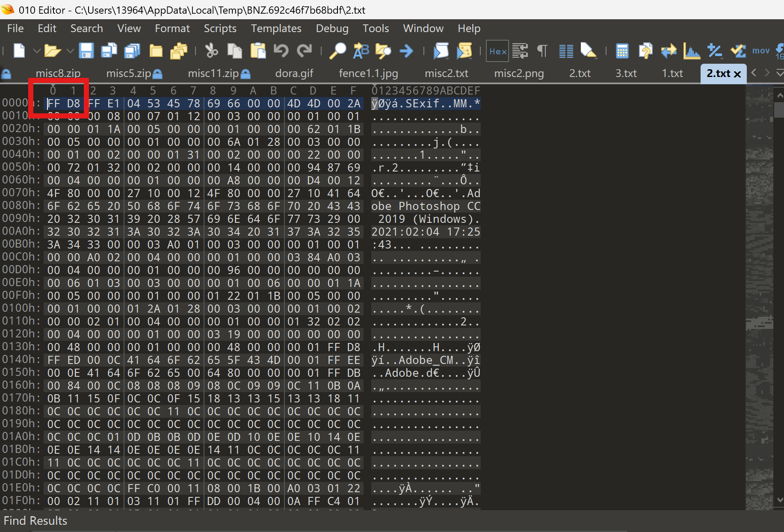784x532 pixels.
Task: Toggle column mode icon
Action: [566, 51]
